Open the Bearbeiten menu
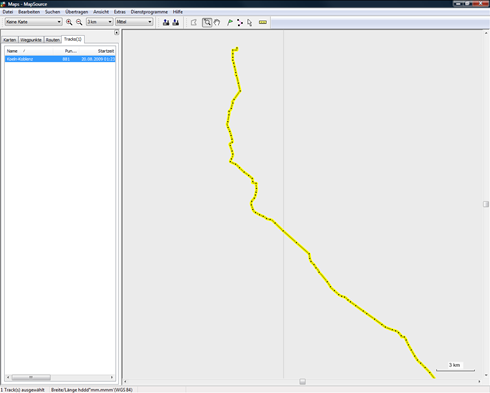The height and width of the screenshot is (393, 490). tap(29, 12)
